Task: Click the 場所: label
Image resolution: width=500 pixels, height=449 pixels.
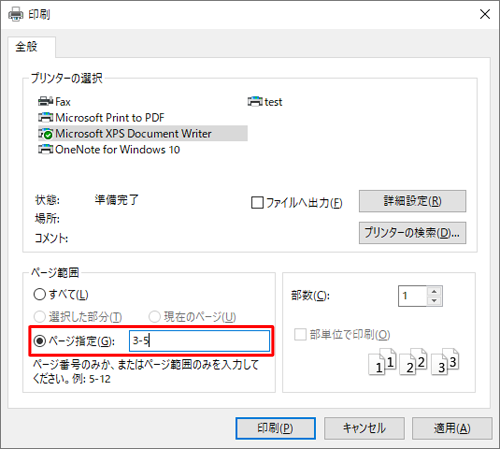Action: [x=47, y=219]
